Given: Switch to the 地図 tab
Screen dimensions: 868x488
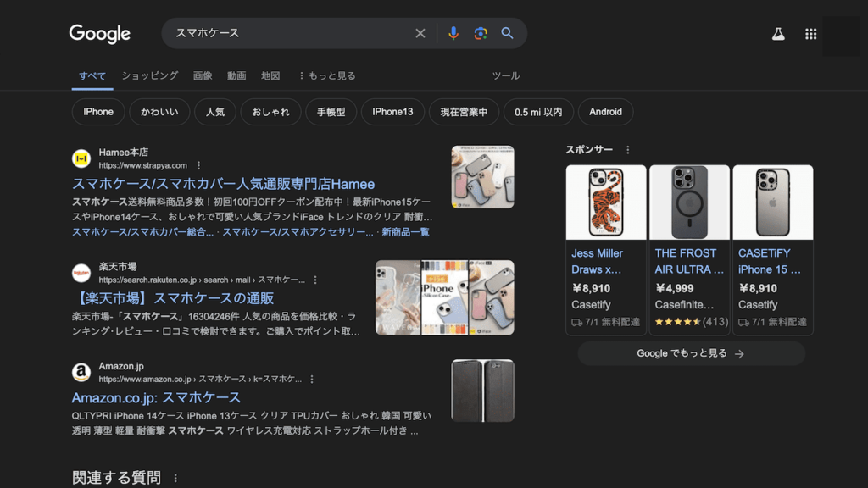Looking at the screenshot, I should coord(270,75).
